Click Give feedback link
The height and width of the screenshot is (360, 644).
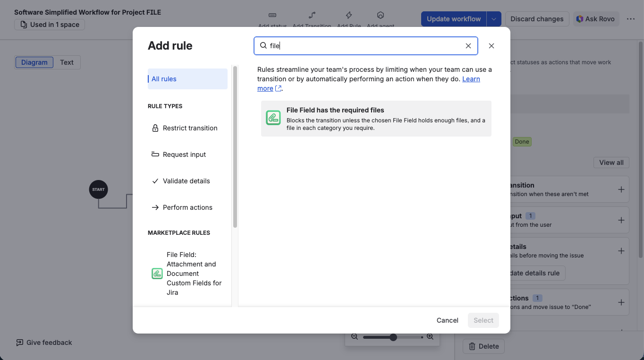(x=44, y=343)
